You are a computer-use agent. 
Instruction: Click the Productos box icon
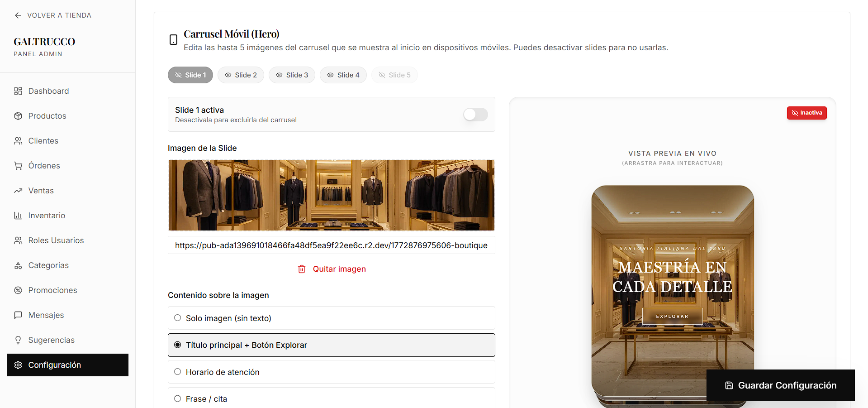tap(18, 116)
